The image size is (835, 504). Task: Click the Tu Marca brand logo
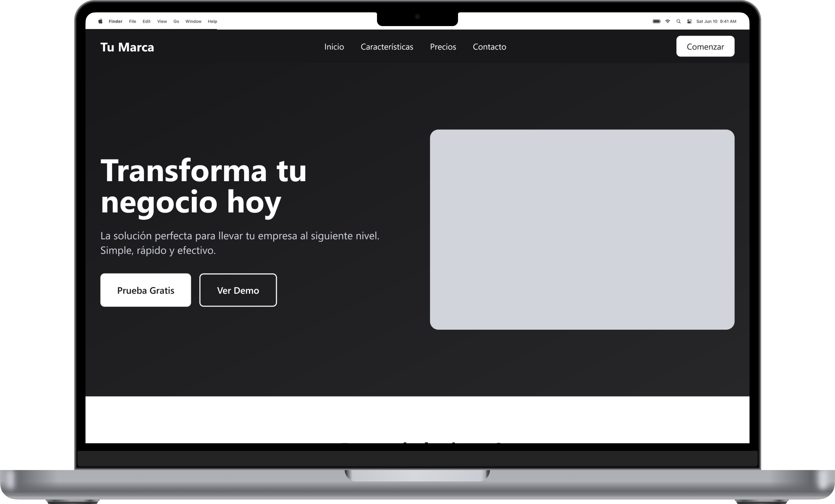pyautogui.click(x=127, y=47)
